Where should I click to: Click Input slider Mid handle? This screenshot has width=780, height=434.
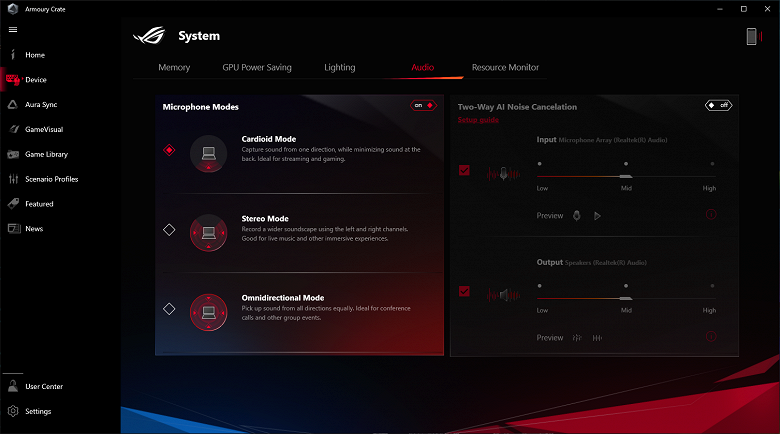(x=626, y=176)
